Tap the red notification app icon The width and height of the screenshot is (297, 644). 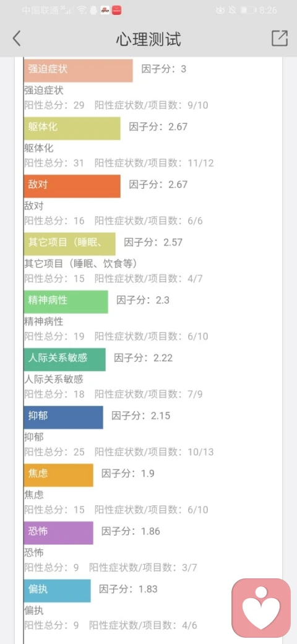pos(116,11)
